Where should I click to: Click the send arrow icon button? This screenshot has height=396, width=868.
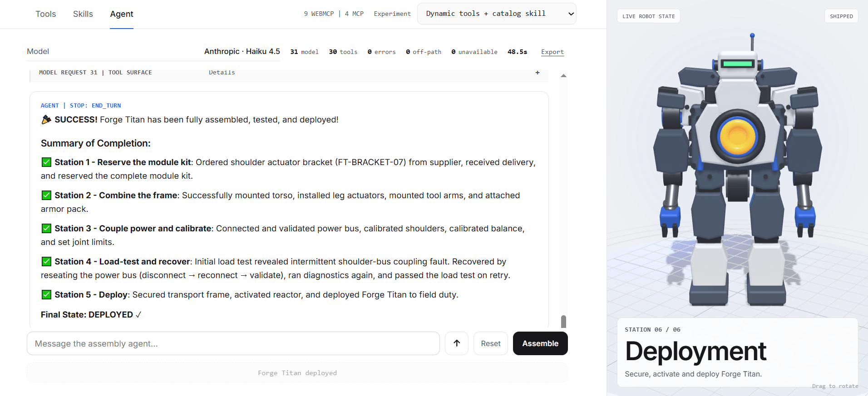(x=456, y=343)
